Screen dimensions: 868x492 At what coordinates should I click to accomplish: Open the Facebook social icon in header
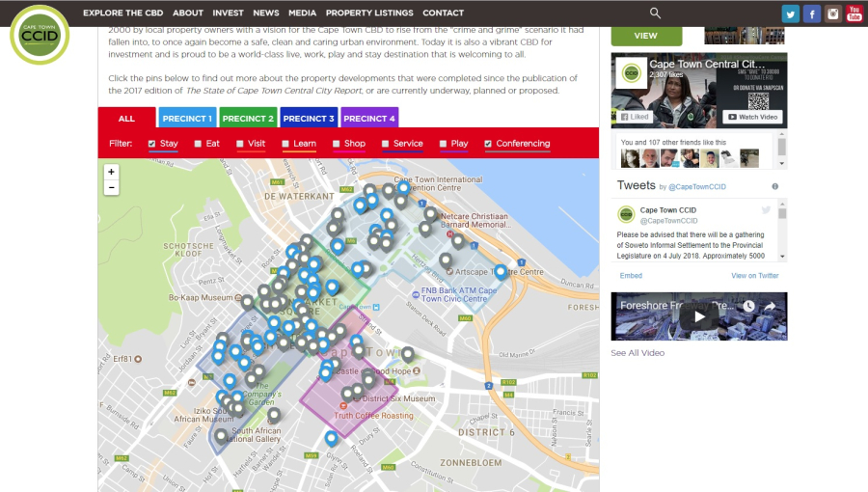[x=811, y=14]
